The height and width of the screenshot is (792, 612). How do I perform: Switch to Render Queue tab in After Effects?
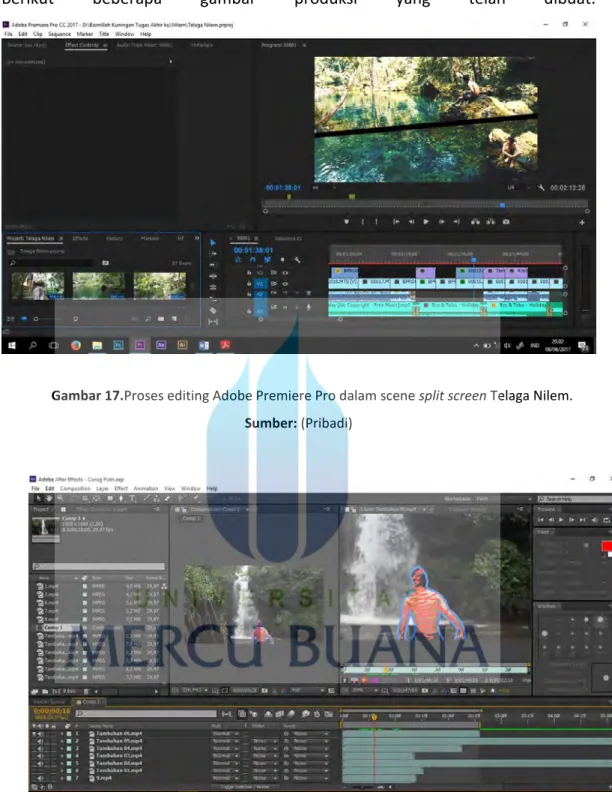click(49, 702)
